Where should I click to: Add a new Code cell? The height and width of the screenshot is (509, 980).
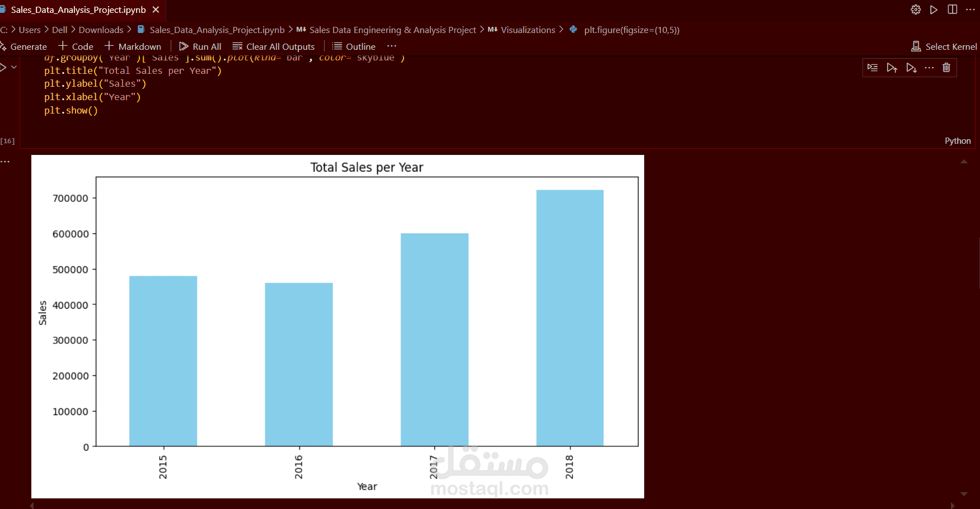[76, 46]
